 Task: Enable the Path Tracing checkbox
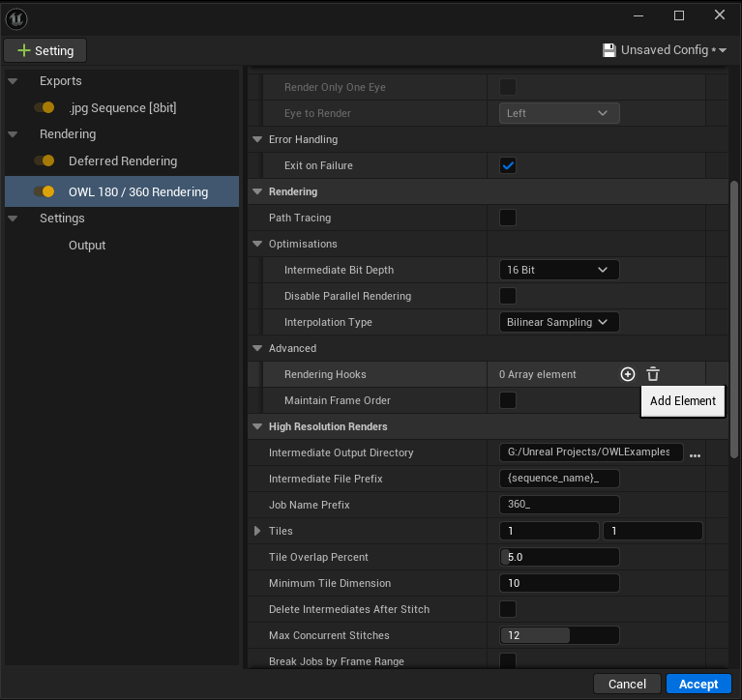[508, 218]
